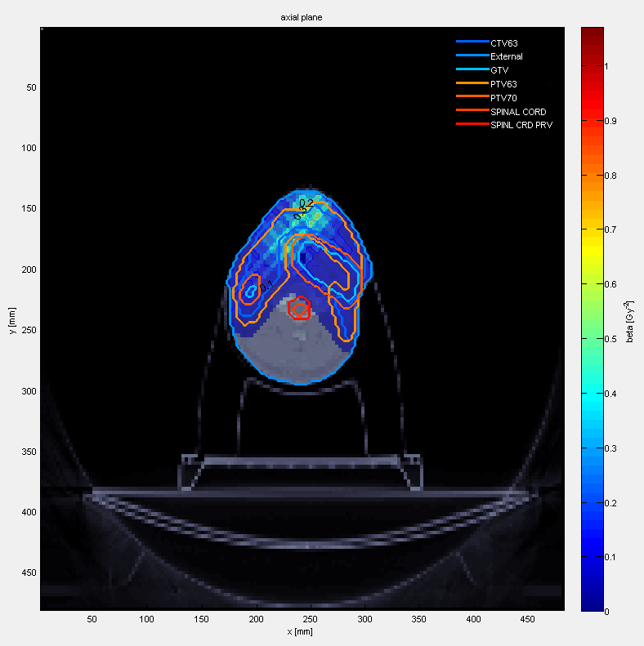Click the 'axial plane' plot title
This screenshot has width=644, height=646.
pyautogui.click(x=302, y=17)
